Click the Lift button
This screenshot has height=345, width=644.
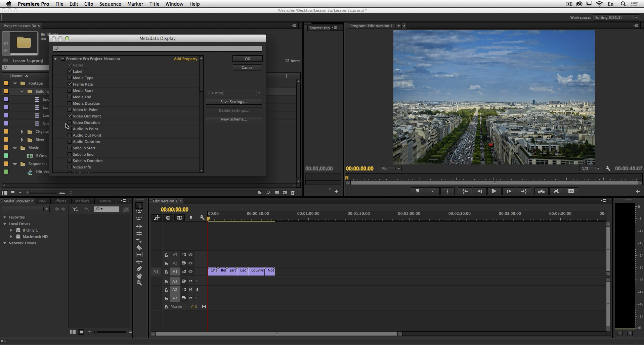[x=541, y=191]
